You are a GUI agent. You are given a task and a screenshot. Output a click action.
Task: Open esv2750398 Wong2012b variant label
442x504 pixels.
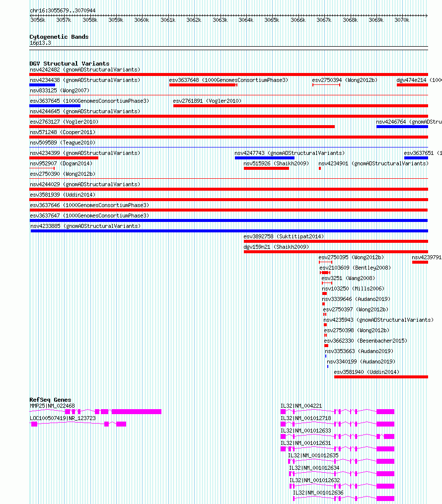[357, 330]
